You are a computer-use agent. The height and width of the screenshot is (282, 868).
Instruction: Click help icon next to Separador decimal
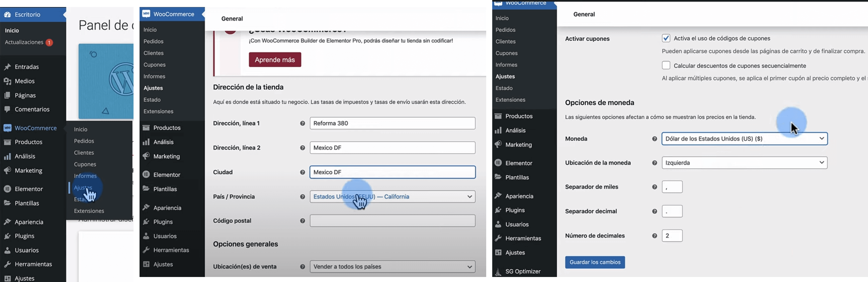point(655,211)
